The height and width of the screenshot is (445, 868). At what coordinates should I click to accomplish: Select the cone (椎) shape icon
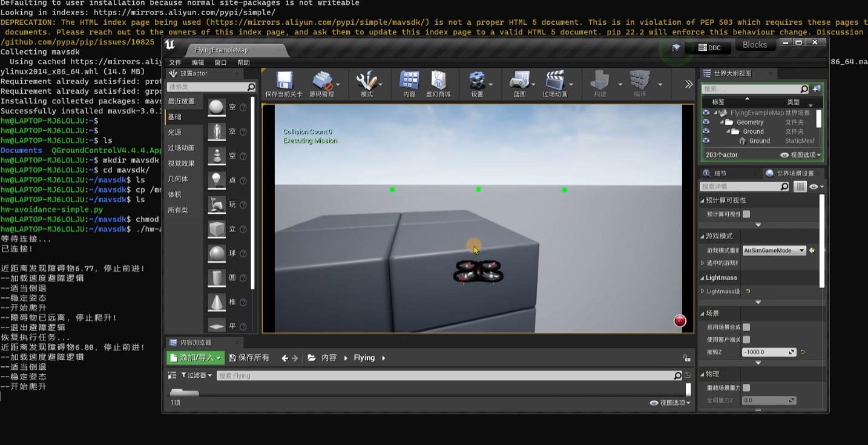[x=216, y=302]
